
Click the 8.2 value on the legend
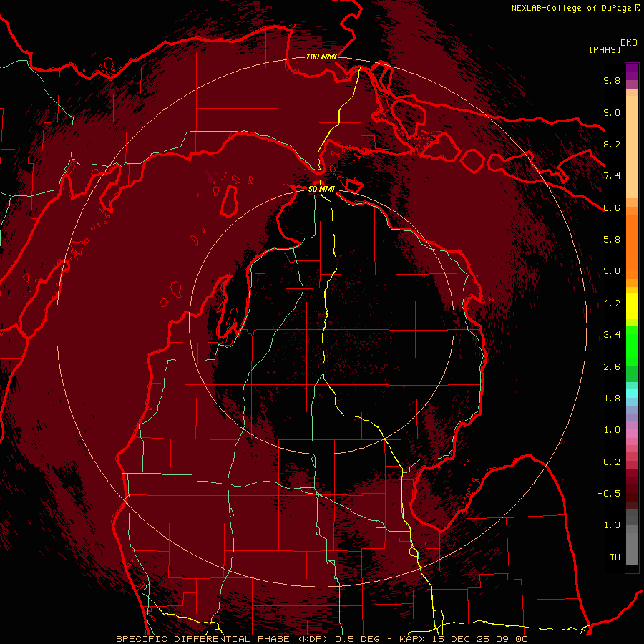pyautogui.click(x=612, y=144)
